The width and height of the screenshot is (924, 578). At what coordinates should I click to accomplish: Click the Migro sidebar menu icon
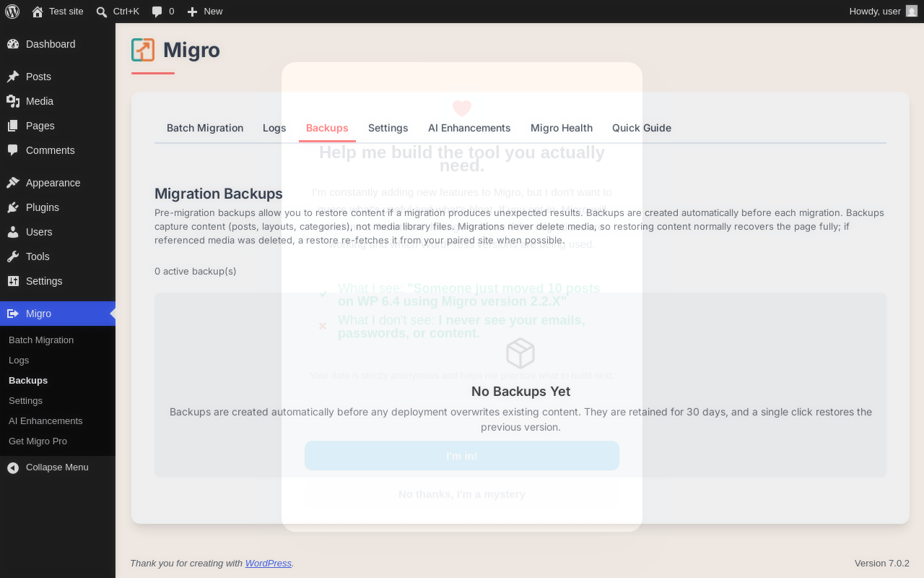(13, 314)
